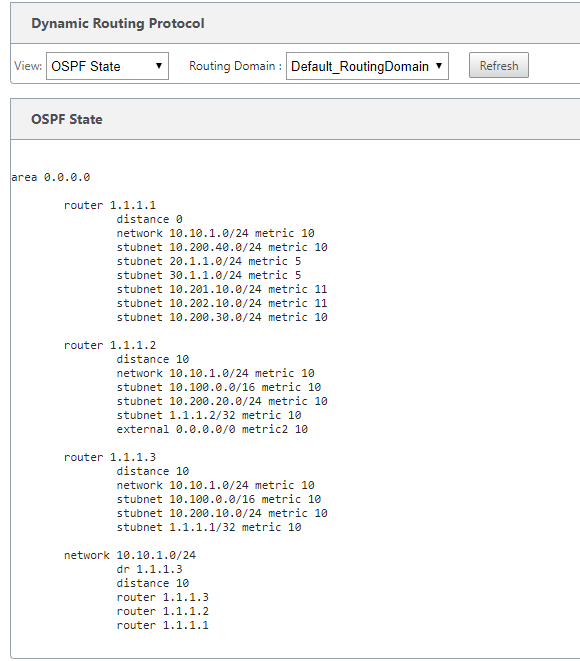The height and width of the screenshot is (661, 580).
Task: Click the dr 1.1.1.3 line
Action: tap(149, 569)
